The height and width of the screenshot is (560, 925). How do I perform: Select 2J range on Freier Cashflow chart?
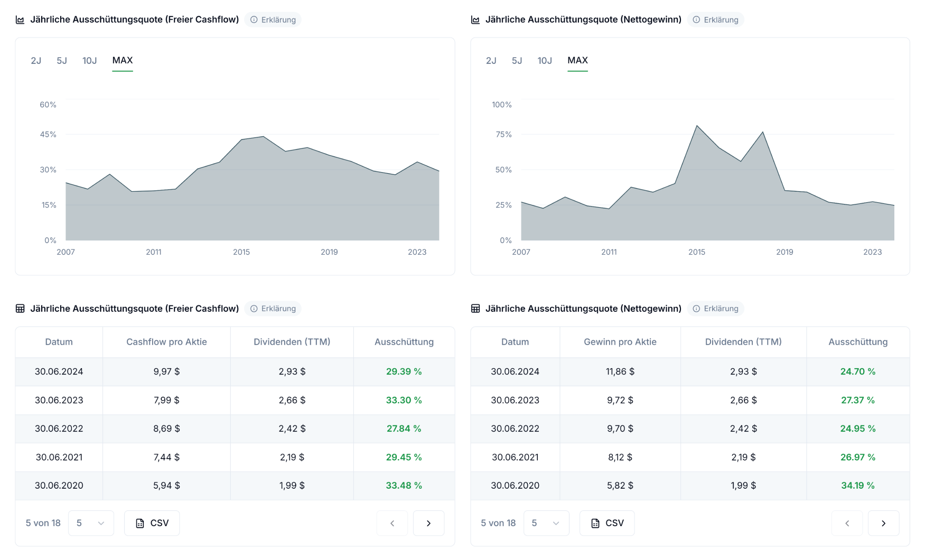point(36,61)
